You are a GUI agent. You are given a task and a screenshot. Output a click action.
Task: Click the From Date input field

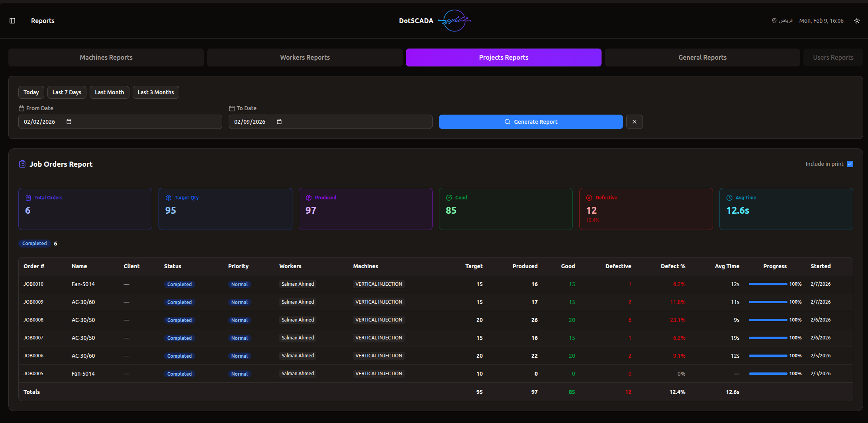120,122
